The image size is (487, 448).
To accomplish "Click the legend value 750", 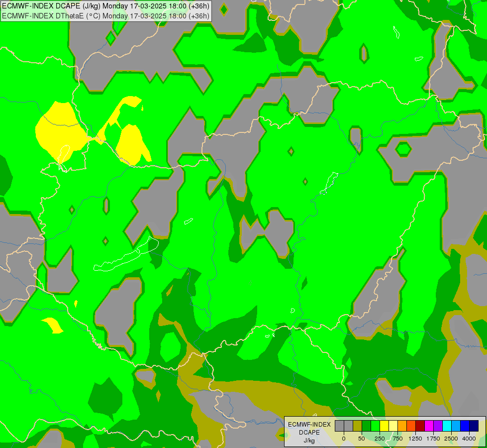I will tap(397, 439).
